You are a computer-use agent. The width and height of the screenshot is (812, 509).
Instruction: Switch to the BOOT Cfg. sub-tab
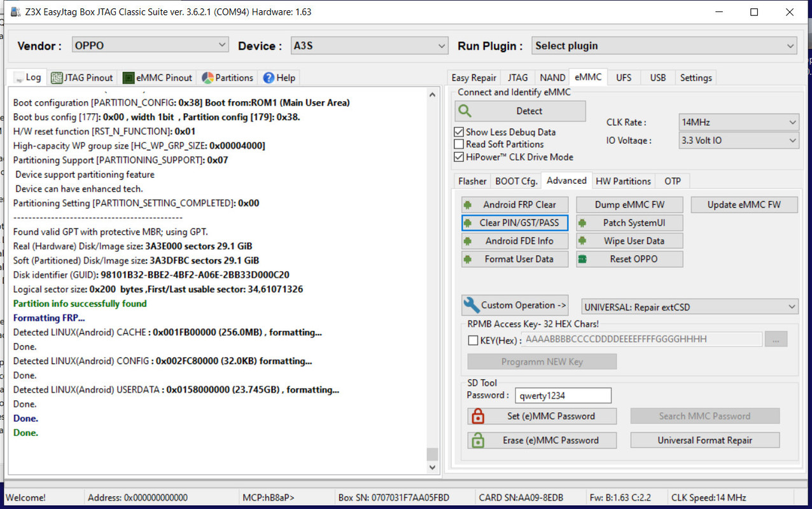515,181
